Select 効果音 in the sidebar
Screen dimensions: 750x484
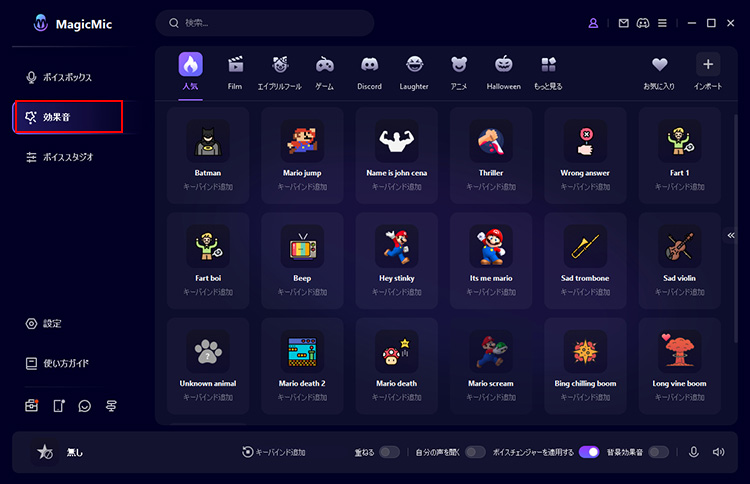click(68, 117)
